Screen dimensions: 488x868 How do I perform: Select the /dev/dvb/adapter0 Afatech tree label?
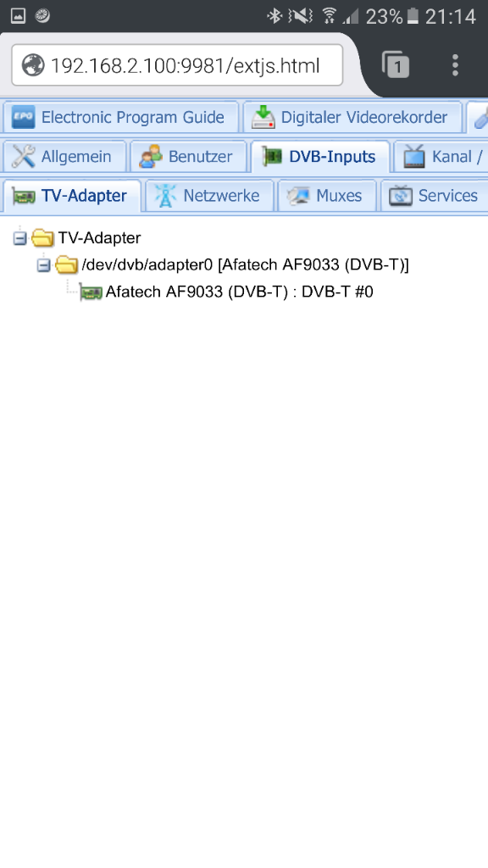coord(245,265)
